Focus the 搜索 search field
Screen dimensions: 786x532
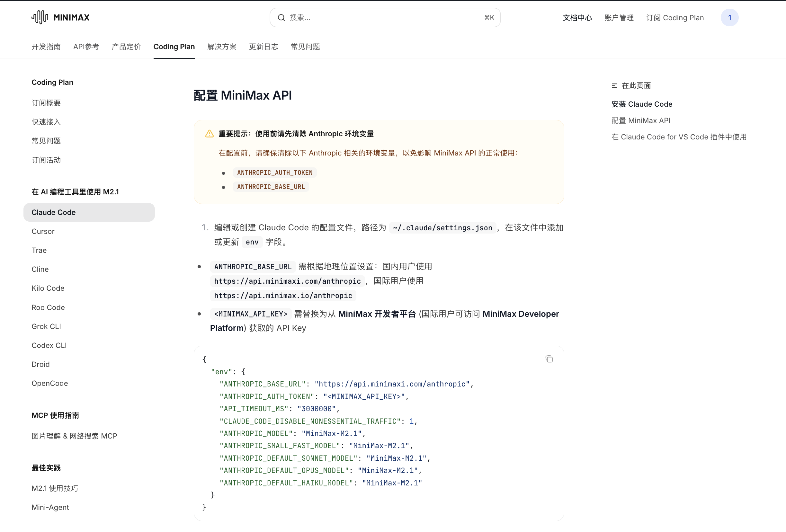tap(385, 18)
